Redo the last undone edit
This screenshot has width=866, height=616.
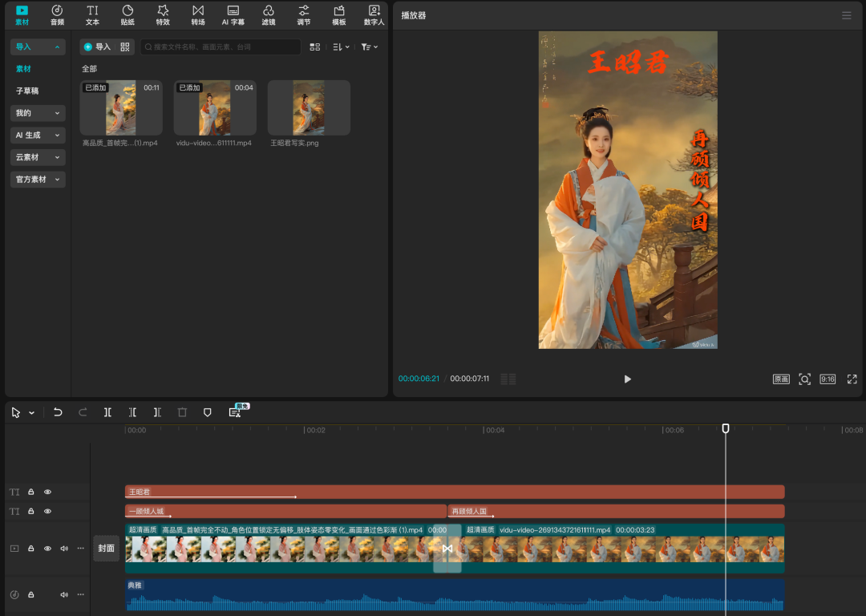click(83, 412)
